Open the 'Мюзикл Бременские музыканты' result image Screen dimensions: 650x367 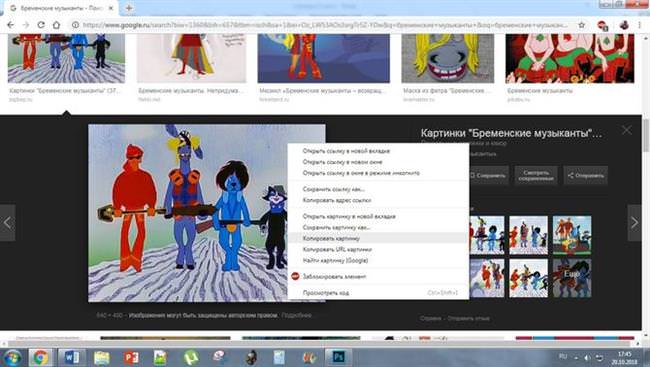(323, 58)
